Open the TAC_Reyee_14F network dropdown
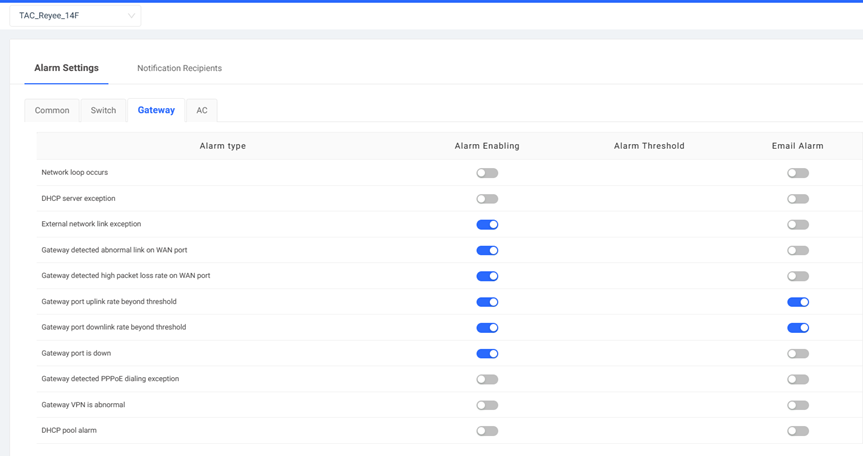This screenshot has height=456, width=863. [x=75, y=15]
